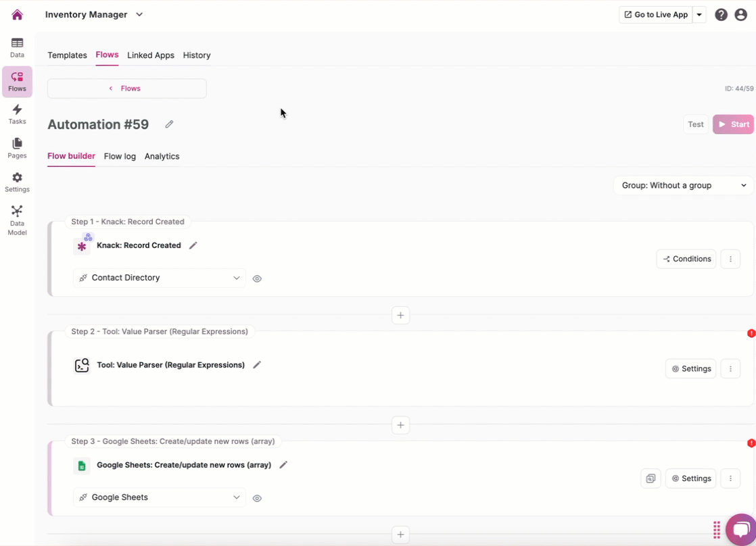This screenshot has height=546, width=756.
Task: Open the help question mark icon
Action: [x=721, y=15]
